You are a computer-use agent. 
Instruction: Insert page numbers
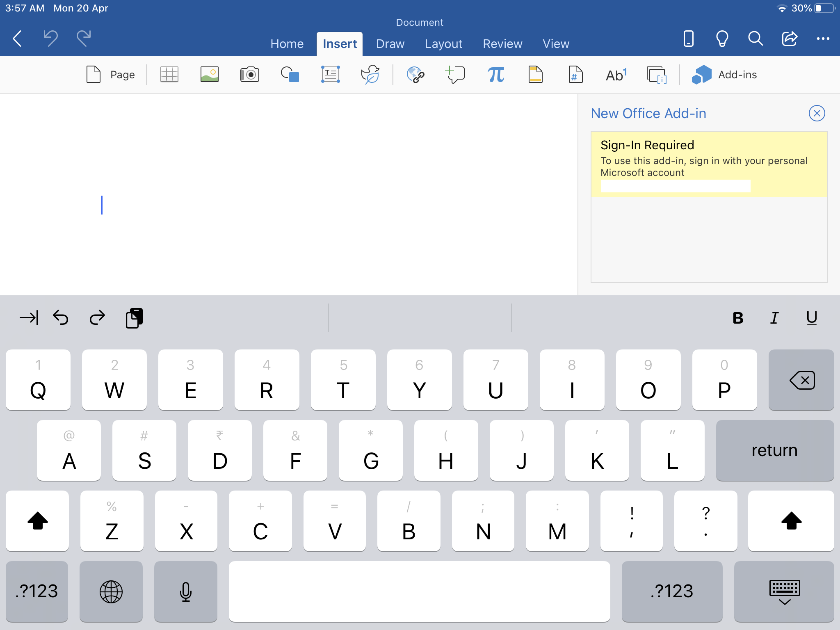(x=575, y=75)
